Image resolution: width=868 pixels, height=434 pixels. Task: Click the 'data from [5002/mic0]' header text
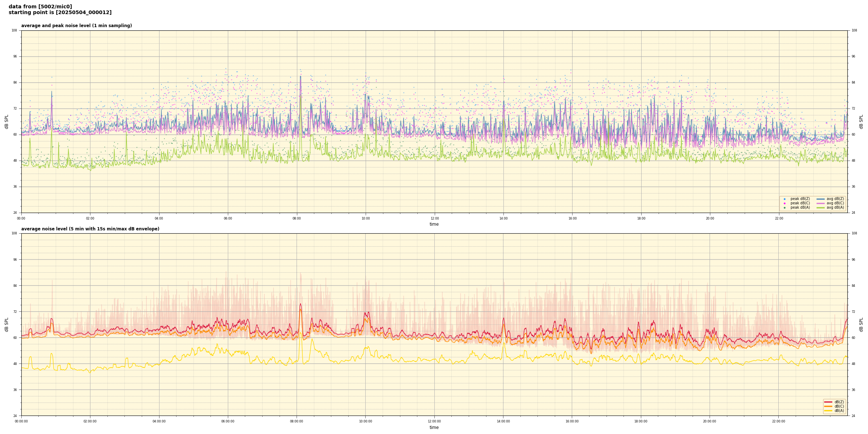click(40, 7)
